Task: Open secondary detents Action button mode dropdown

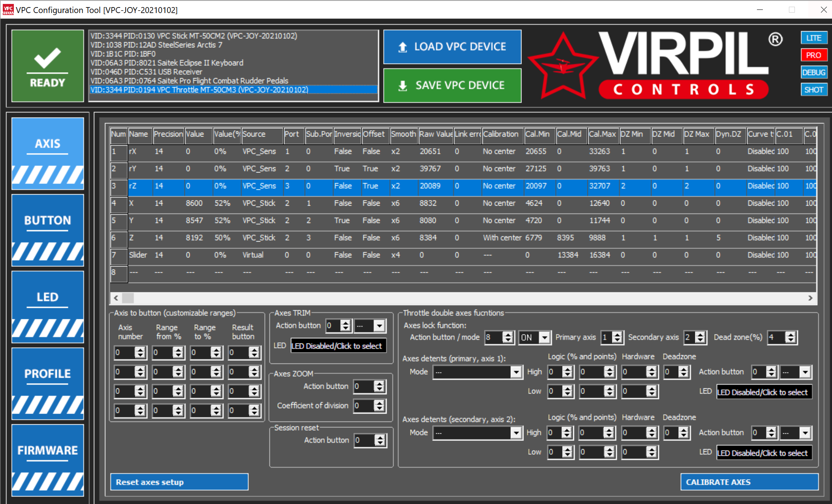Action: (x=796, y=433)
